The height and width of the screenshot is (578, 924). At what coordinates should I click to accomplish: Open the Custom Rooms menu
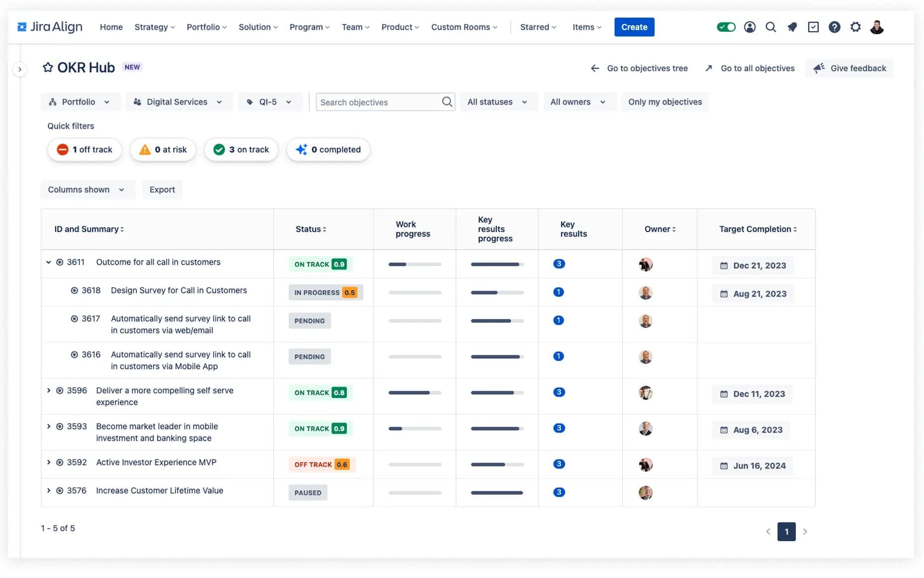pos(463,27)
